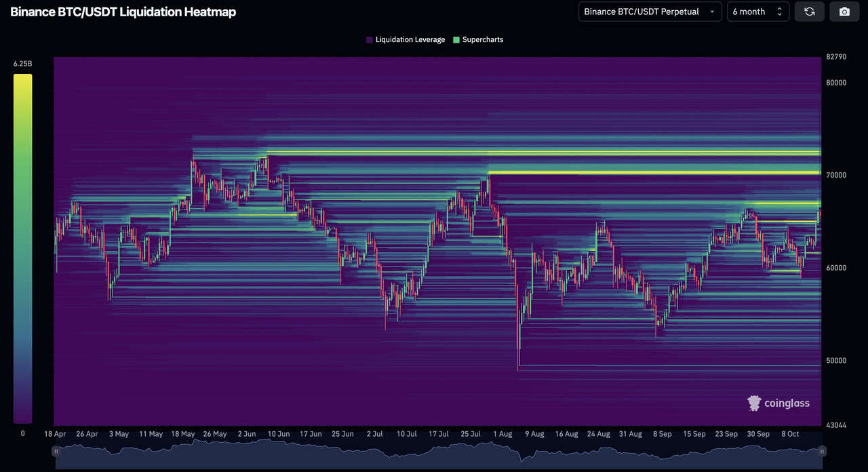Click the 3 May date axis label
Image resolution: width=868 pixels, height=472 pixels.
(118, 434)
